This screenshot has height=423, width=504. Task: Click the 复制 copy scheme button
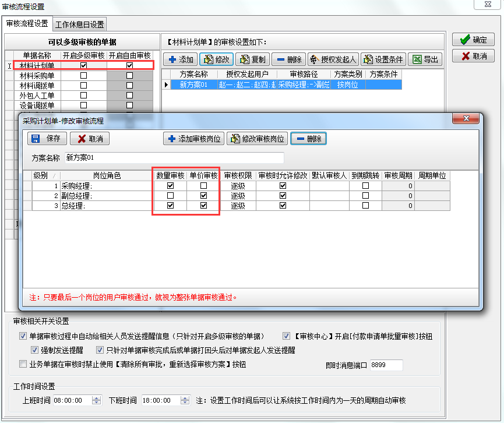[252, 59]
